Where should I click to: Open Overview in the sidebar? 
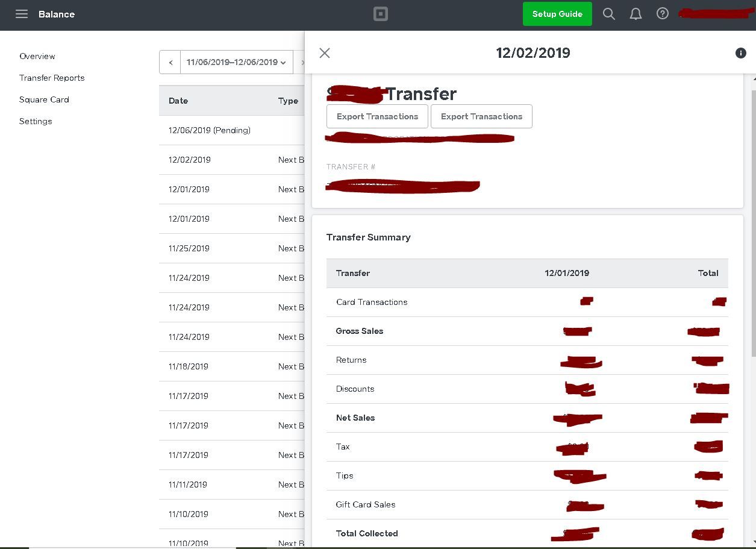(x=37, y=56)
